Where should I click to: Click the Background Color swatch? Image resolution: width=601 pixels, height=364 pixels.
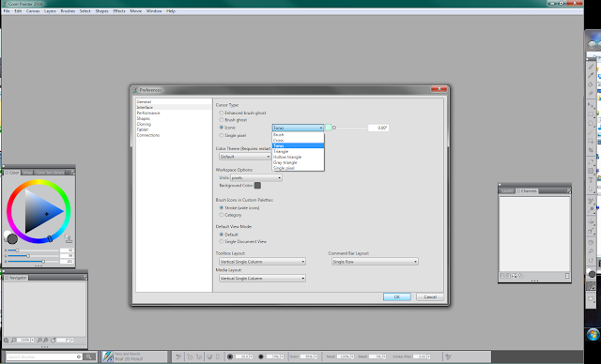click(257, 185)
